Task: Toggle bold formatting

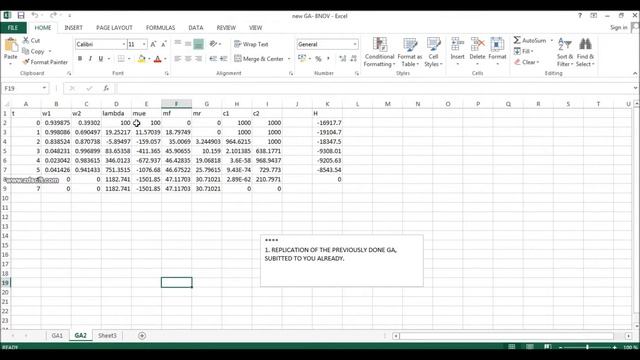Action: [x=80, y=59]
